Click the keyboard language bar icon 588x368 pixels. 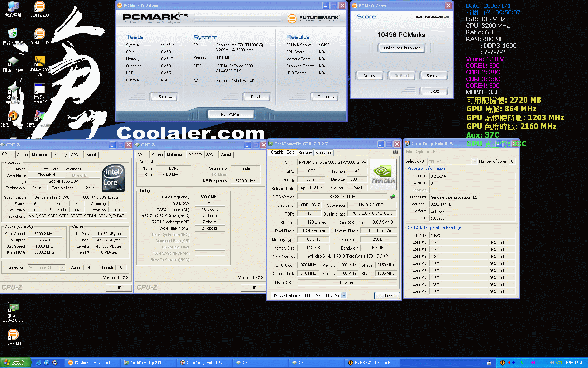(x=489, y=363)
